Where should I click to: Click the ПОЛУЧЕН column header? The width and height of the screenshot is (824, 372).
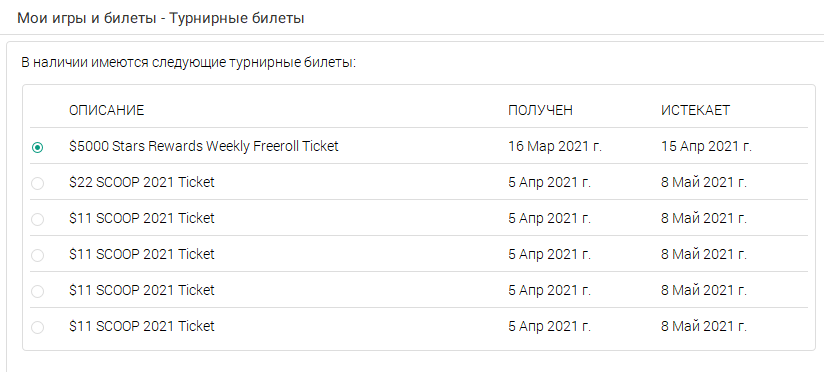(x=540, y=110)
